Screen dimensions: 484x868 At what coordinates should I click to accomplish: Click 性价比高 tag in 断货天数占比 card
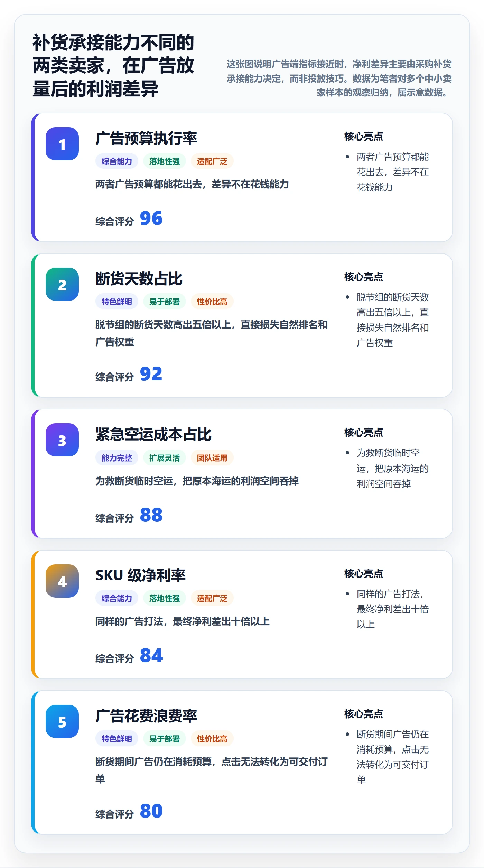(212, 302)
